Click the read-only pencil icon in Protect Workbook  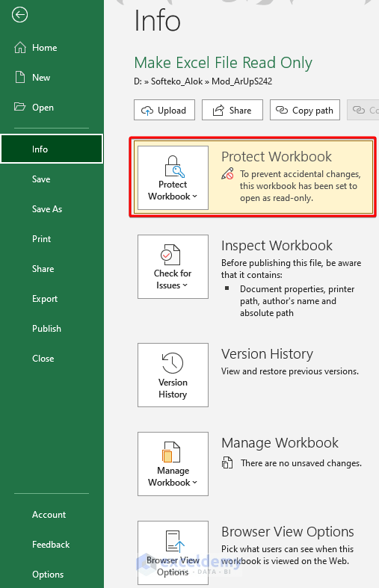click(227, 173)
